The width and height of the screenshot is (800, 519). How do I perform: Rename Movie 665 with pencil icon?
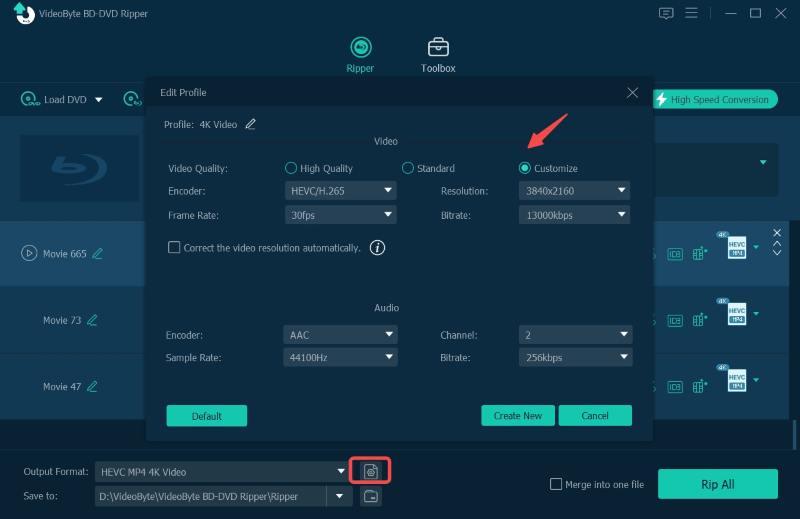[x=97, y=253]
